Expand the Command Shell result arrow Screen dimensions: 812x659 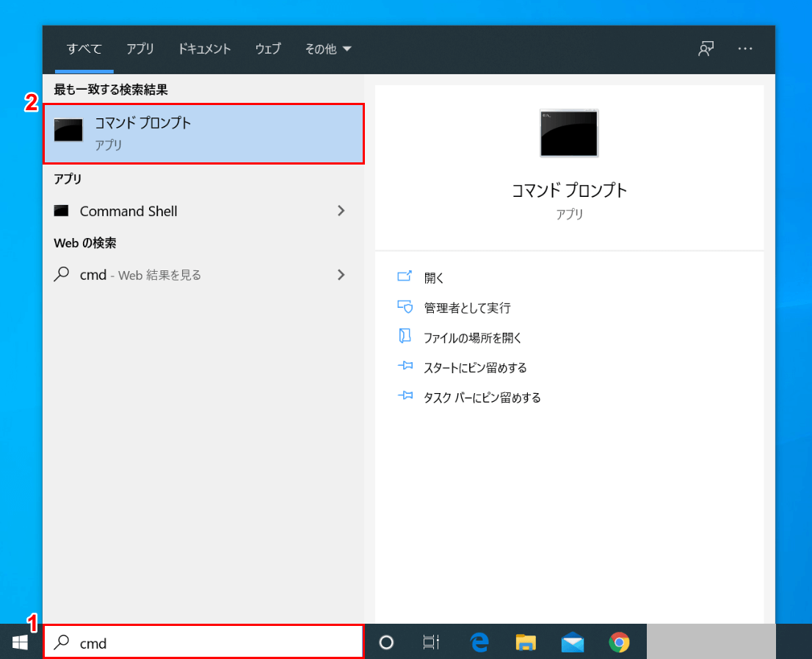[x=341, y=211]
